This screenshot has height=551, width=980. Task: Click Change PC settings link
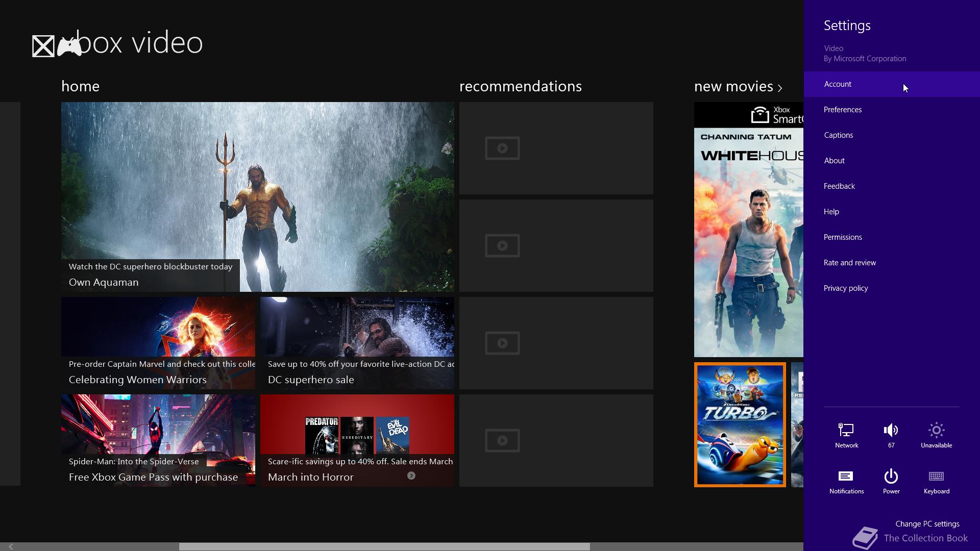point(927,524)
